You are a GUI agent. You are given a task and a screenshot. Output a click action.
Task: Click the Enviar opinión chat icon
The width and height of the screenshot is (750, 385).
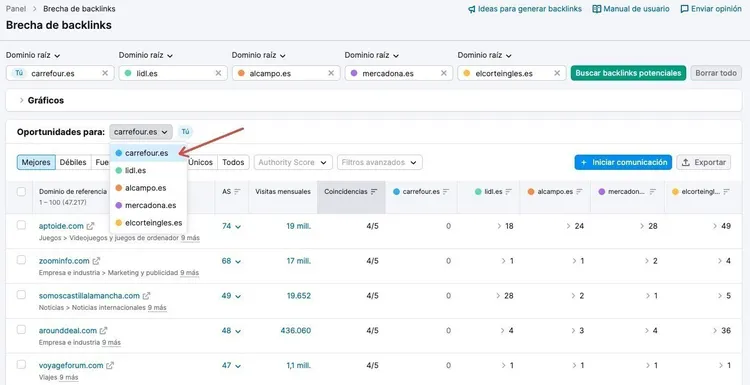click(x=684, y=9)
